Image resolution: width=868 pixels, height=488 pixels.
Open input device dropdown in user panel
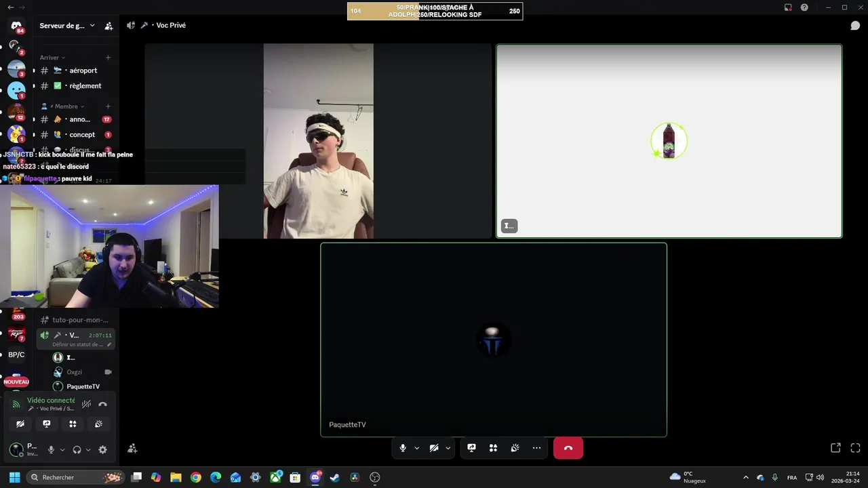click(x=62, y=449)
